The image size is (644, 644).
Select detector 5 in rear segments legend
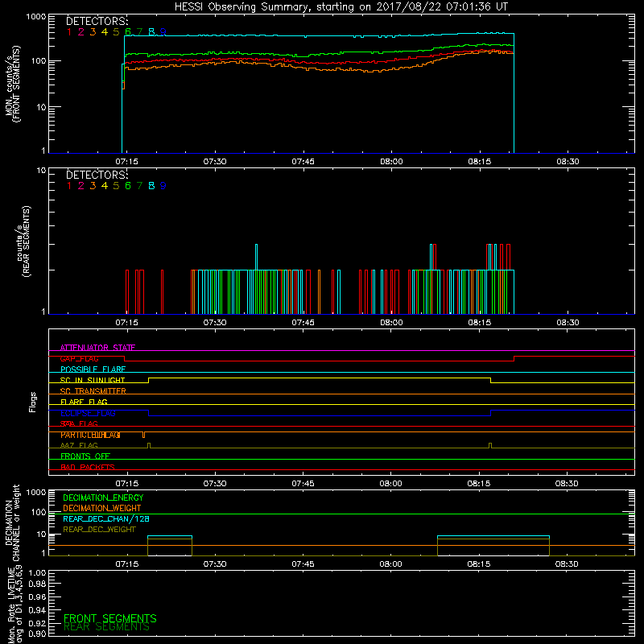[116, 186]
